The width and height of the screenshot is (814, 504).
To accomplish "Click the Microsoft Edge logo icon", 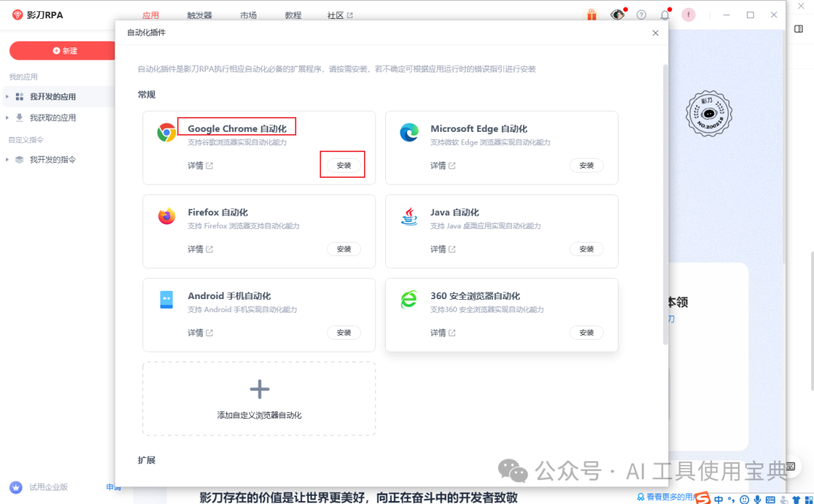I will coord(409,133).
